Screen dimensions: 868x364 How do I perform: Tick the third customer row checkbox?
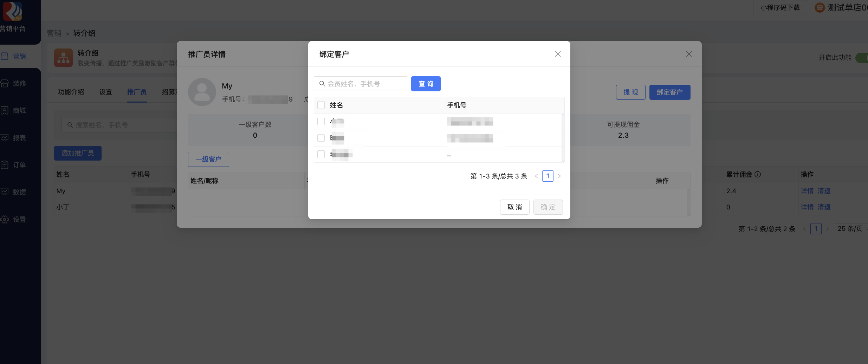(321, 154)
